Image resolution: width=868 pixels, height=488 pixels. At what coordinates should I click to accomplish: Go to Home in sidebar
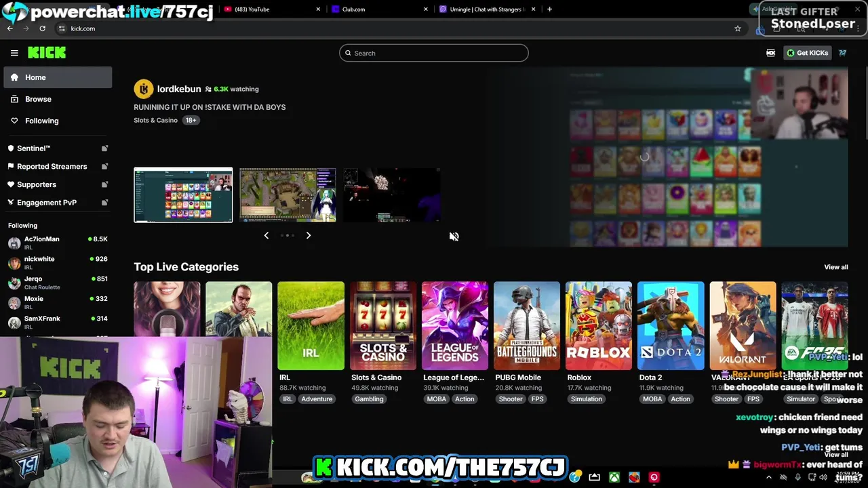pyautogui.click(x=58, y=77)
